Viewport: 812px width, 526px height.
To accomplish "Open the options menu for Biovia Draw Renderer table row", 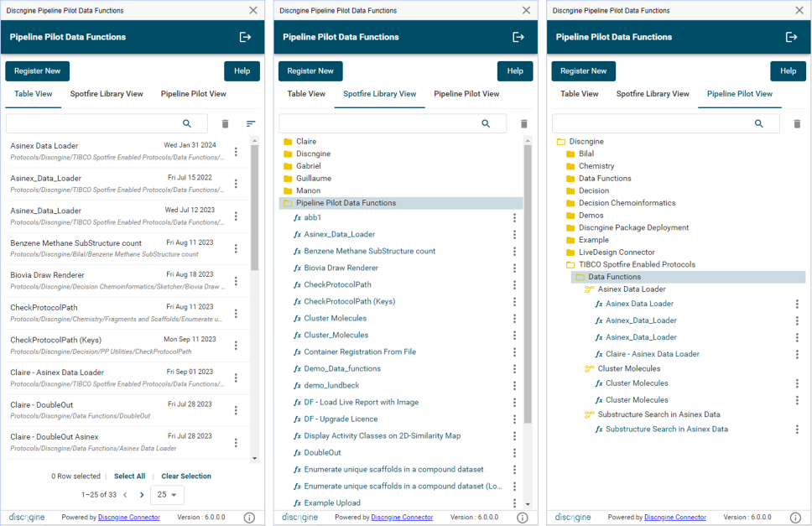I will coord(236,280).
